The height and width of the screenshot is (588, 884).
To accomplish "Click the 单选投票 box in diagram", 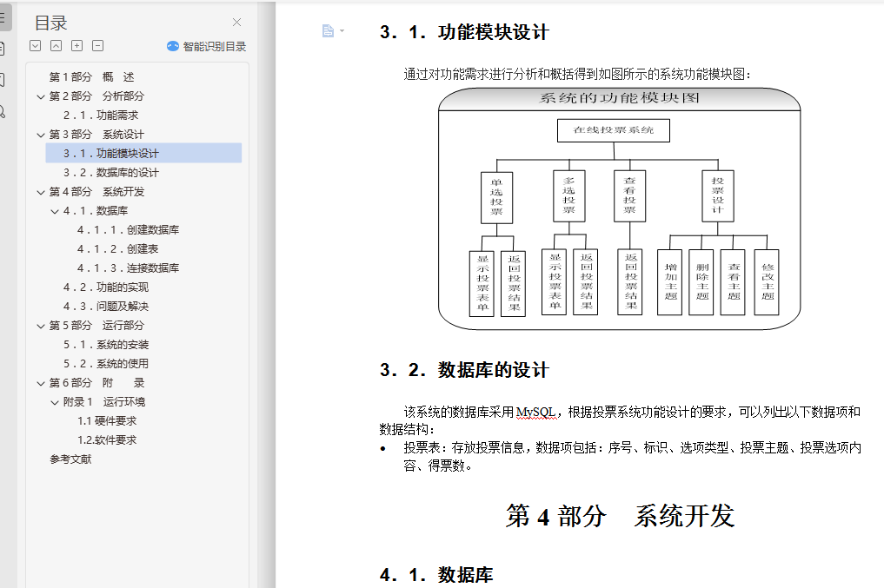I will tap(496, 198).
